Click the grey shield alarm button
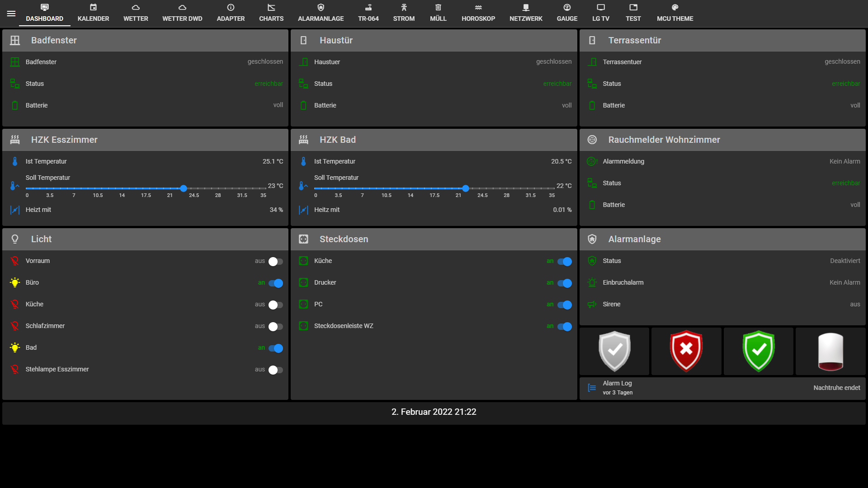The height and width of the screenshot is (488, 868). coord(614,351)
